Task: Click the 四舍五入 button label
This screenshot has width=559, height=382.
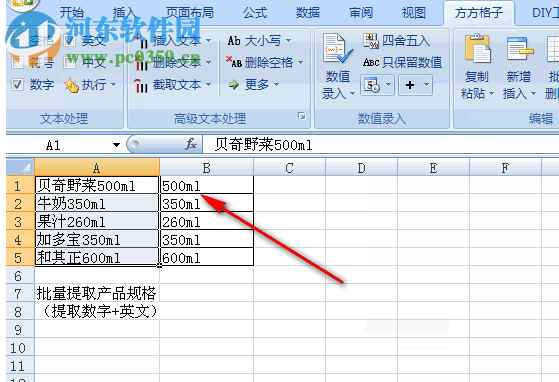Action: (x=406, y=41)
